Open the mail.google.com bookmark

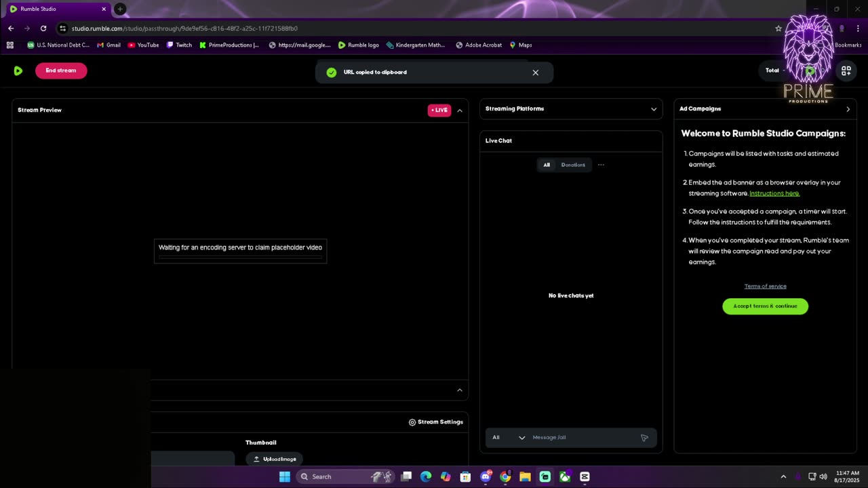(x=300, y=45)
